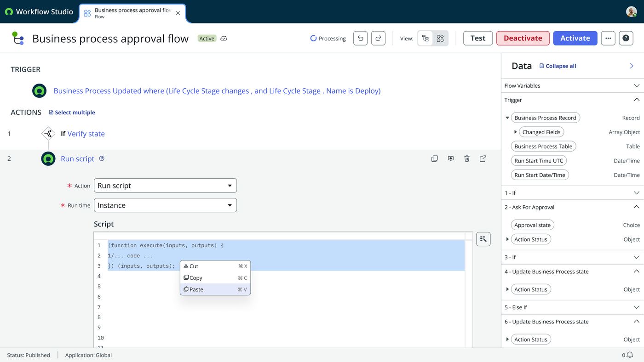Open the Run time dropdown set to Instance
The height and width of the screenshot is (362, 644).
tap(165, 205)
